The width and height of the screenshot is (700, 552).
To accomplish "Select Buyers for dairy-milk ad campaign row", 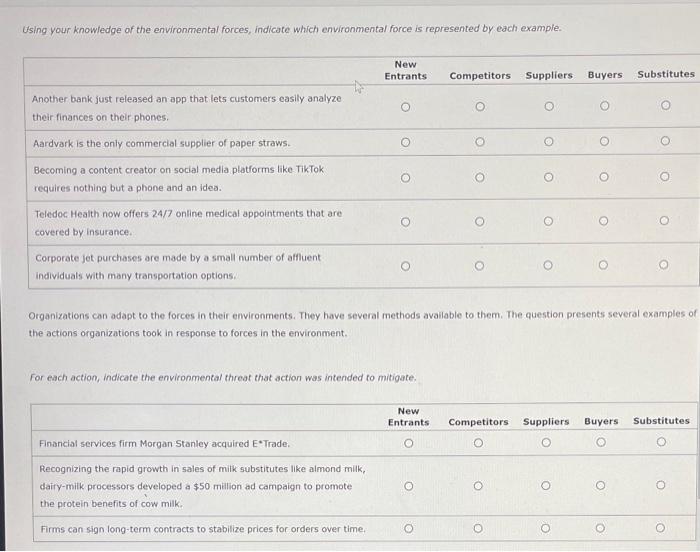I will point(601,486).
